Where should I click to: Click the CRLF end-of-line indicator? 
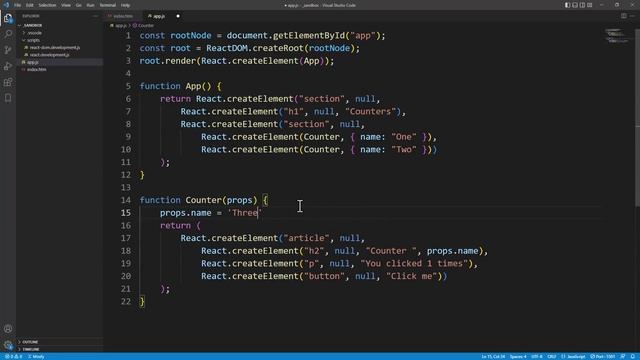(551, 356)
